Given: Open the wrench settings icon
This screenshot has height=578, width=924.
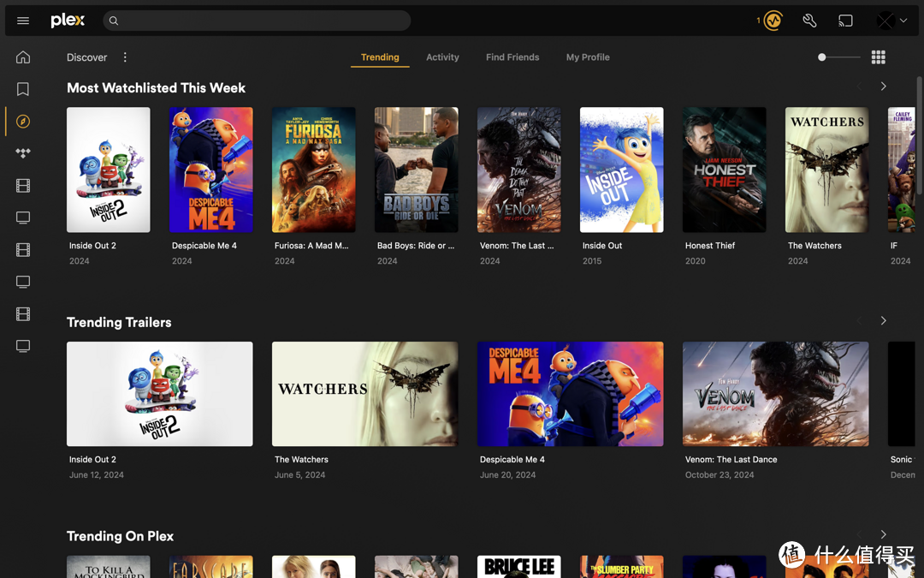Looking at the screenshot, I should [809, 20].
